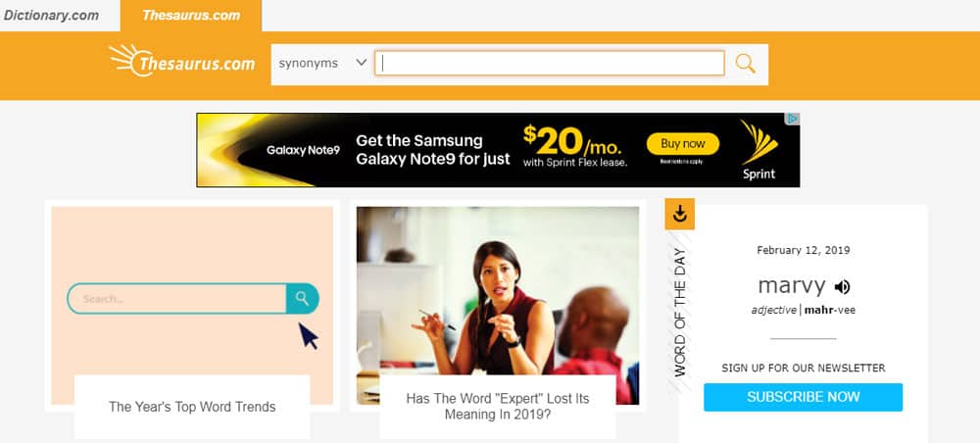Click the Sprint logo in the ad
Image resolution: width=980 pixels, height=443 pixels.
pyautogui.click(x=759, y=150)
